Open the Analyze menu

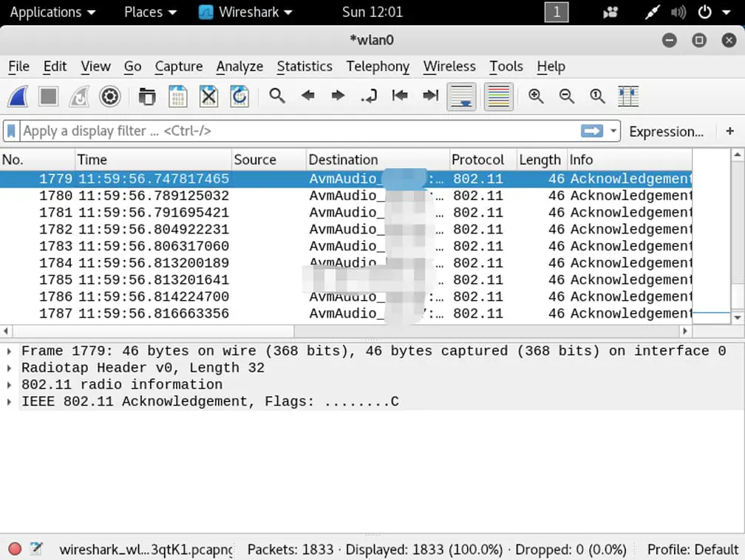[239, 66]
